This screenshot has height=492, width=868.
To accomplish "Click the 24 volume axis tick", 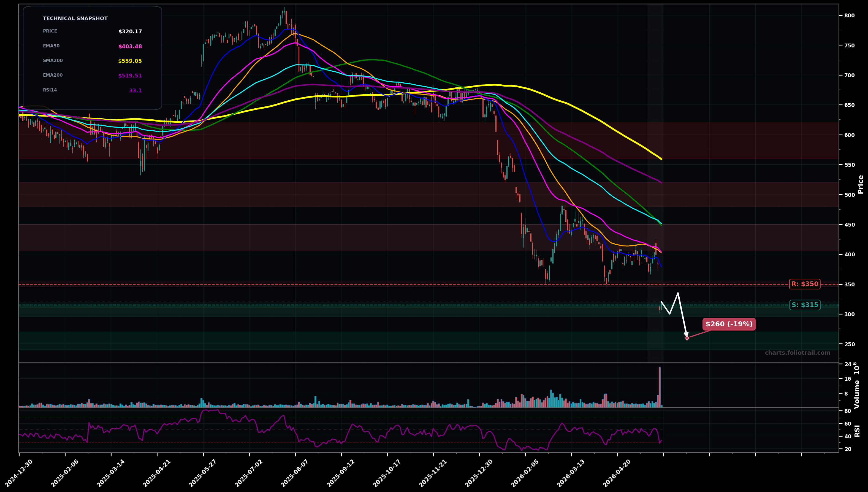I will [848, 364].
